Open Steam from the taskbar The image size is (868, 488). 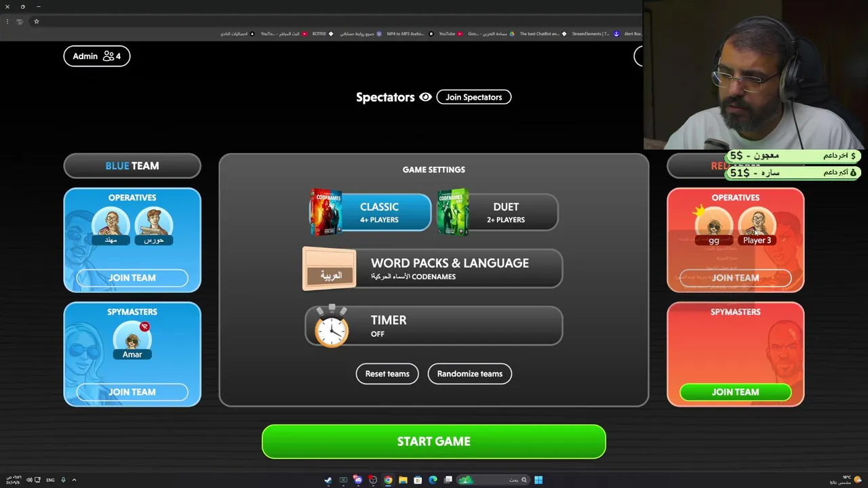pos(328,480)
